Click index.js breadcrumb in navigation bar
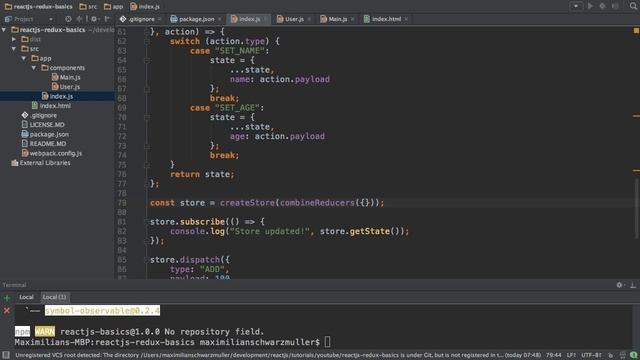The height and width of the screenshot is (360, 640). tap(145, 7)
